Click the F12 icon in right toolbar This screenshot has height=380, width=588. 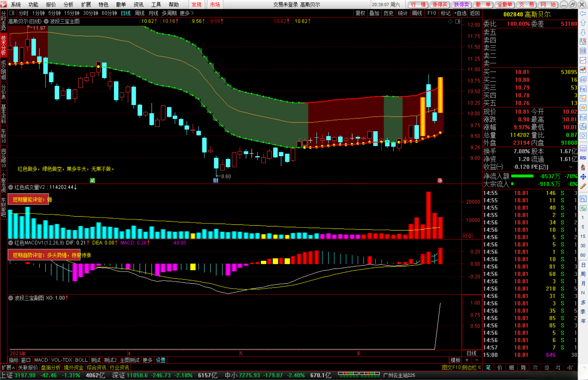(x=583, y=117)
